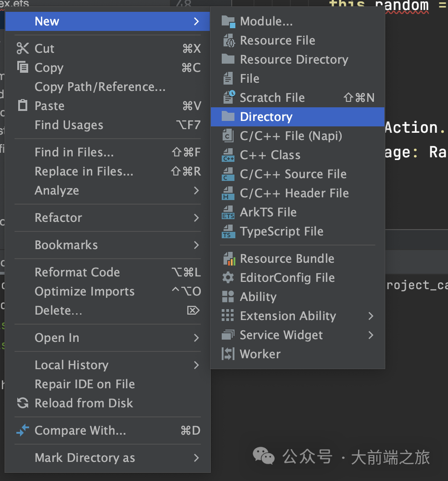Click Copy Path/Reference menu entry

point(100,87)
